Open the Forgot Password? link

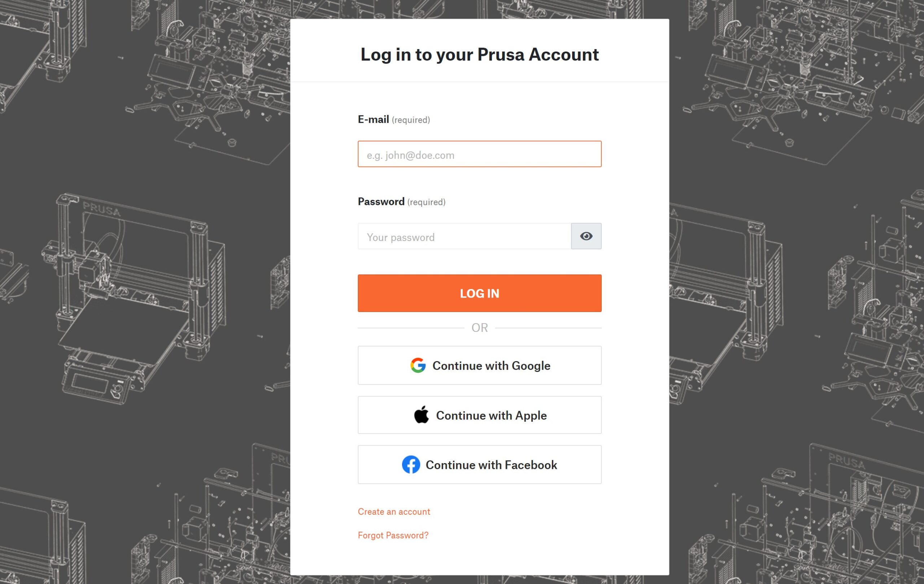tap(393, 535)
